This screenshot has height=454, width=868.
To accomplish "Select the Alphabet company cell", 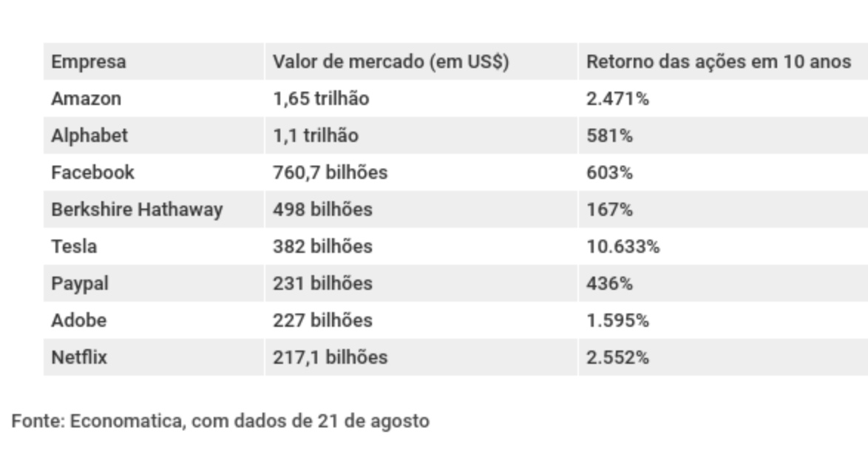I will click(x=89, y=136).
